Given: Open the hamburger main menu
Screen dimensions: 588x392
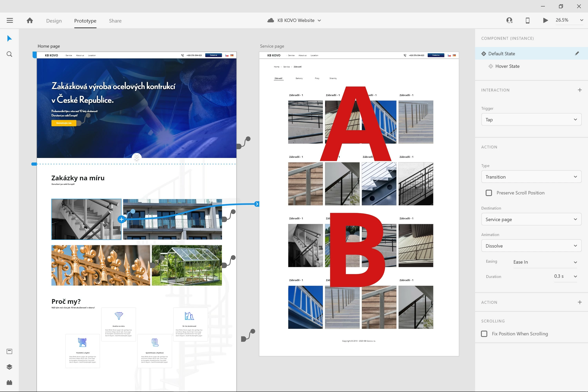Looking at the screenshot, I should (x=10, y=21).
